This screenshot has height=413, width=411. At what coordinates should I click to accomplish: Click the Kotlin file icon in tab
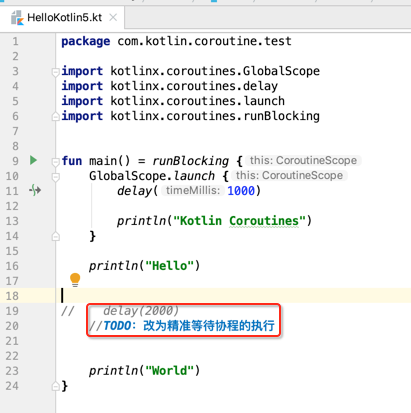tap(17, 18)
